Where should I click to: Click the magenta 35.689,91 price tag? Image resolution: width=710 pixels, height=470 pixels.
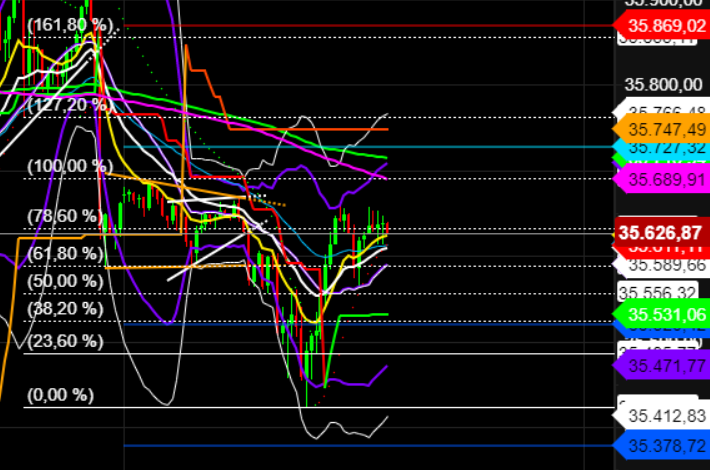[x=662, y=180]
